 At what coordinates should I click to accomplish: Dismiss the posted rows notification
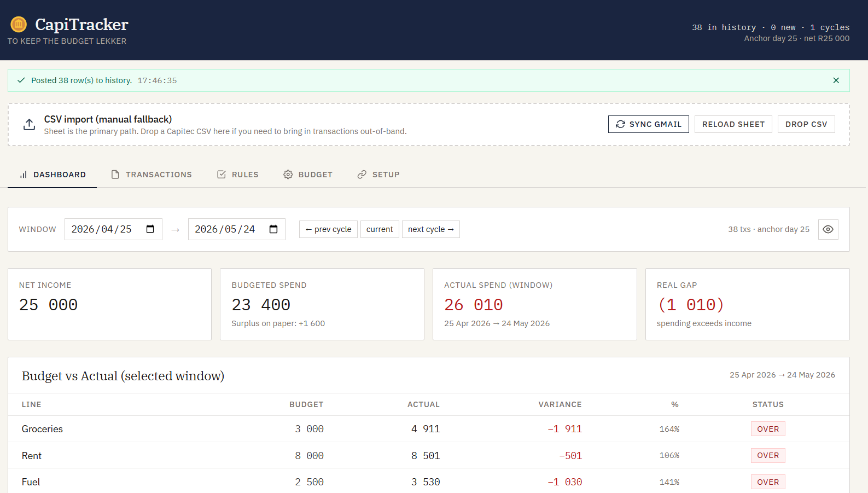836,80
